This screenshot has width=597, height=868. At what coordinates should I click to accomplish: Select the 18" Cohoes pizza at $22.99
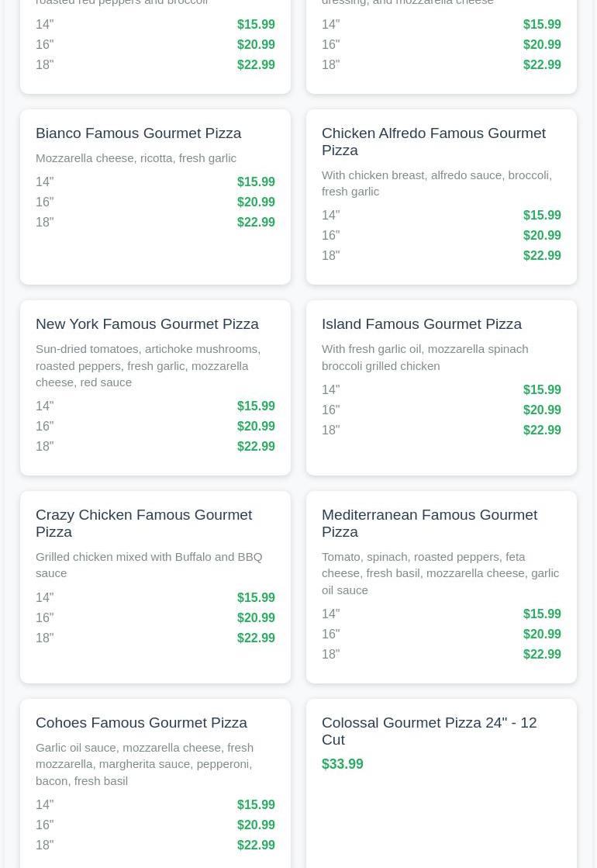point(155,846)
